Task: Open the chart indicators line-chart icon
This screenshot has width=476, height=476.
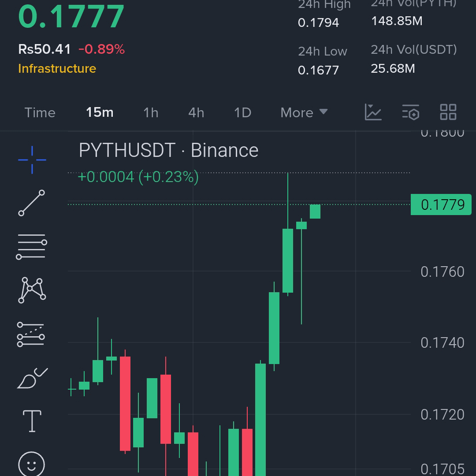Action: (x=373, y=112)
